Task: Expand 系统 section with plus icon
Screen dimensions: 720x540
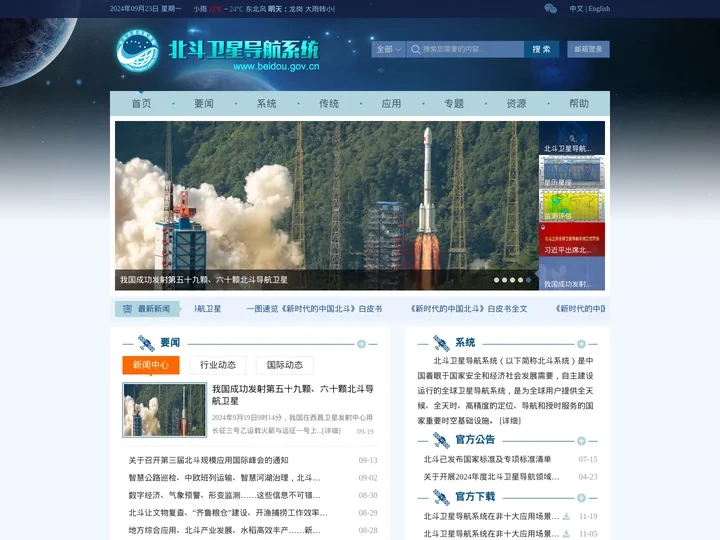Action: (x=581, y=344)
